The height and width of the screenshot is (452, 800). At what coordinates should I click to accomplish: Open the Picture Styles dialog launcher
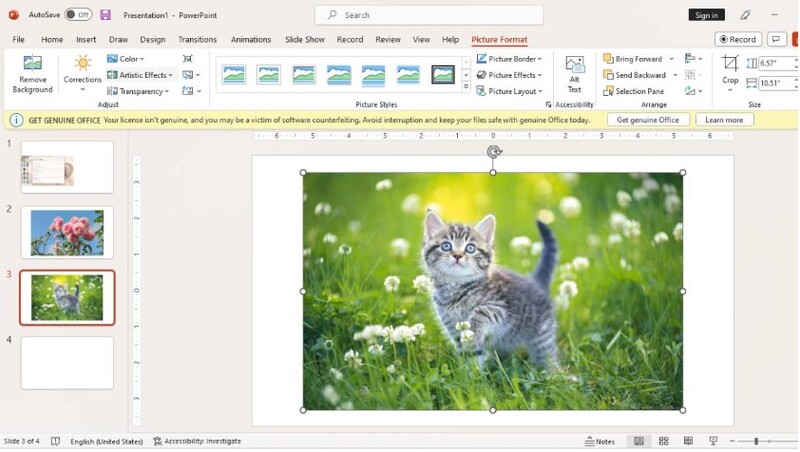(548, 105)
